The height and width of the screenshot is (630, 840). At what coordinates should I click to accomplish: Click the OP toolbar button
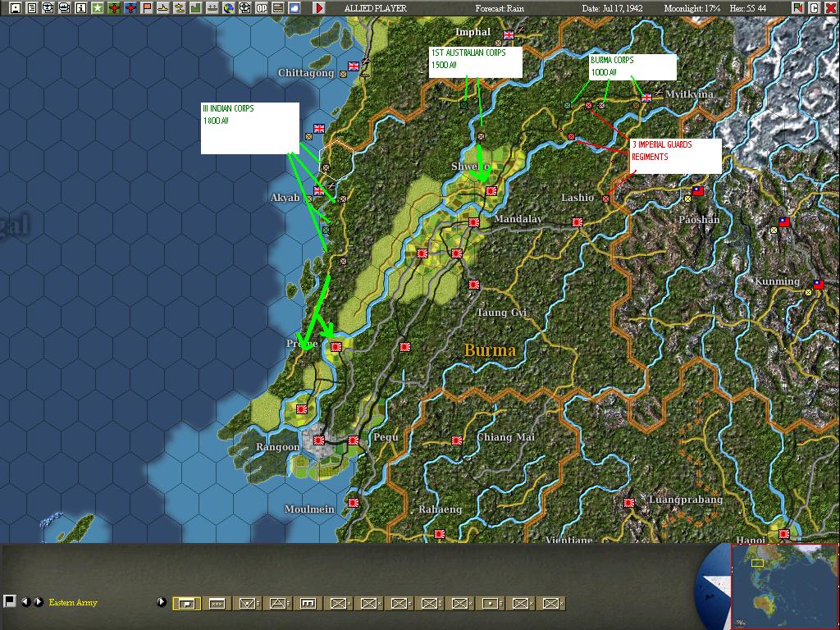(x=262, y=8)
